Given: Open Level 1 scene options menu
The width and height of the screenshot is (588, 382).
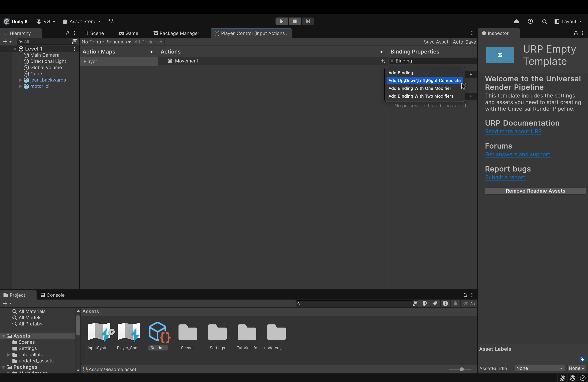Looking at the screenshot, I should (75, 49).
